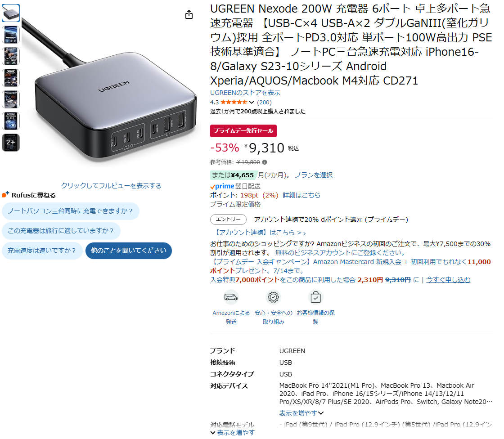
Task: Click the prime logo badge
Action: 222,186
